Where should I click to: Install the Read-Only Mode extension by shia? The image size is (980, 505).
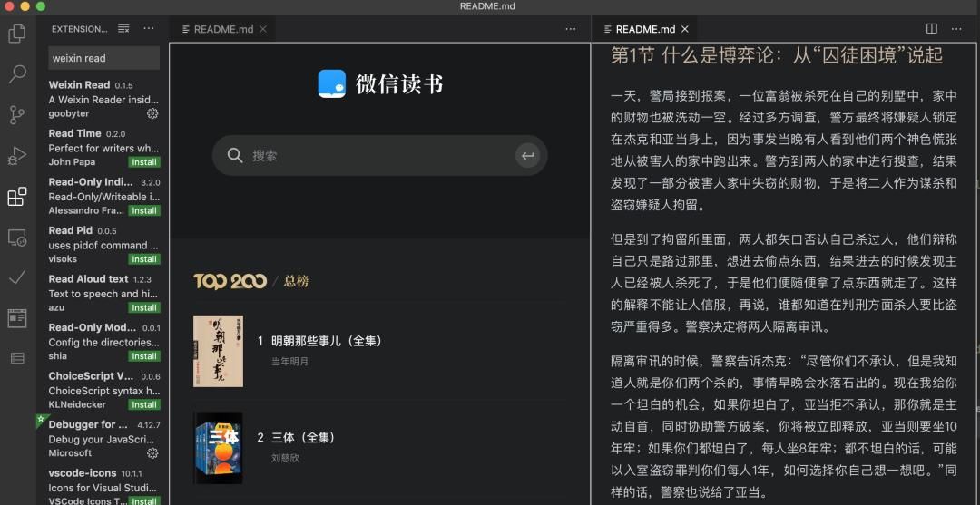coord(144,356)
